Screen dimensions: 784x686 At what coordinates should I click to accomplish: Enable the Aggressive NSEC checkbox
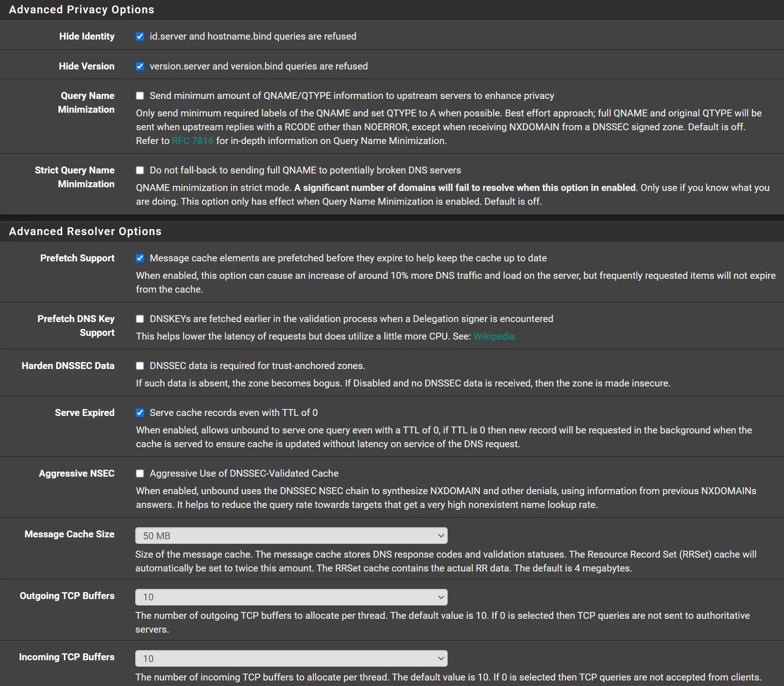(140, 473)
